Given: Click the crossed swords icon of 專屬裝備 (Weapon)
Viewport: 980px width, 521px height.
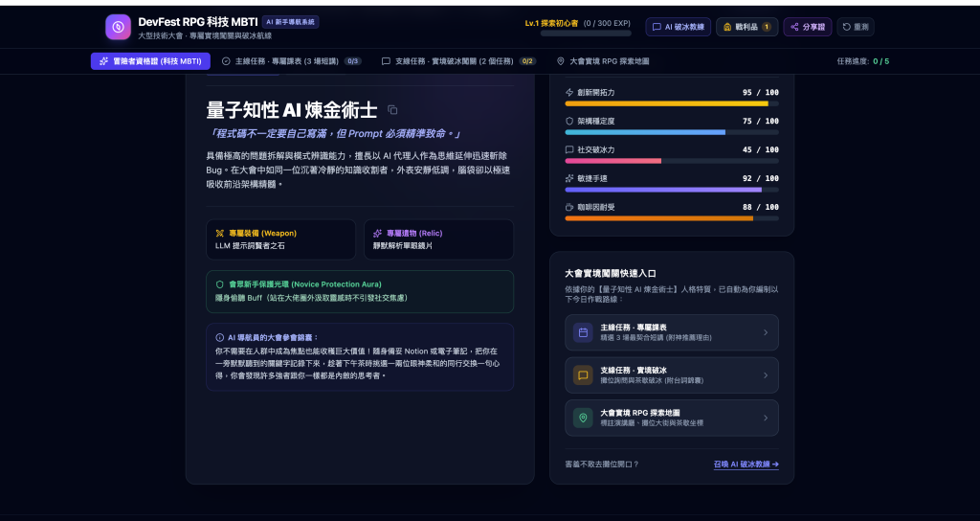Looking at the screenshot, I should pyautogui.click(x=220, y=234).
